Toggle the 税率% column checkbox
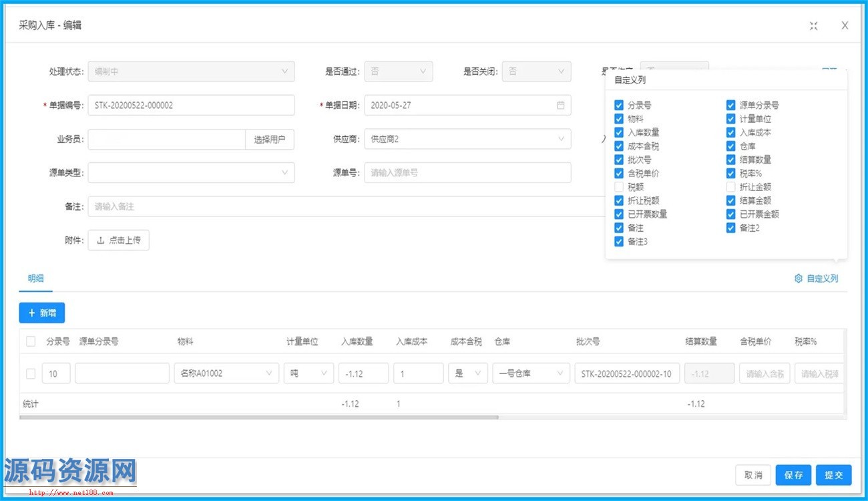This screenshot has width=868, height=501. 730,174
